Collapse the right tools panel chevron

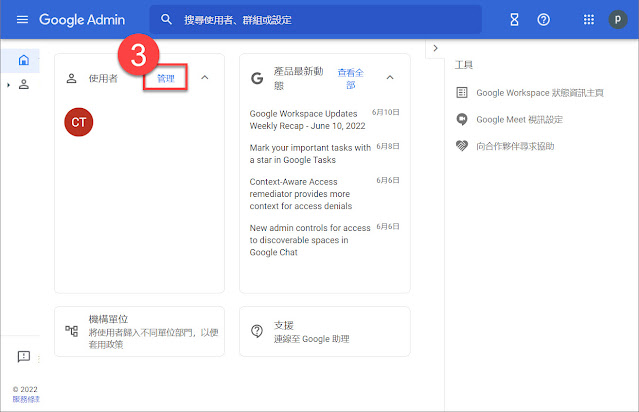click(x=435, y=48)
